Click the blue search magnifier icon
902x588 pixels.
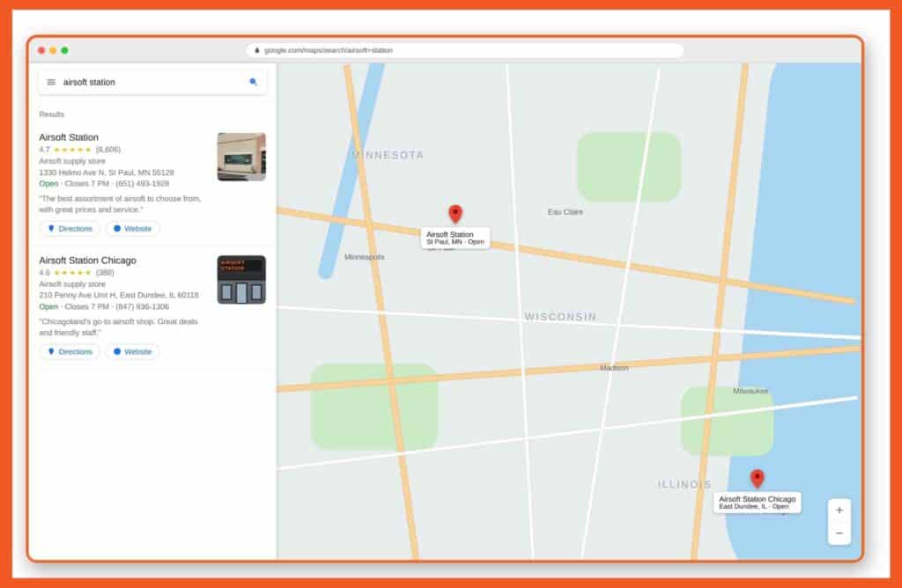tap(253, 82)
